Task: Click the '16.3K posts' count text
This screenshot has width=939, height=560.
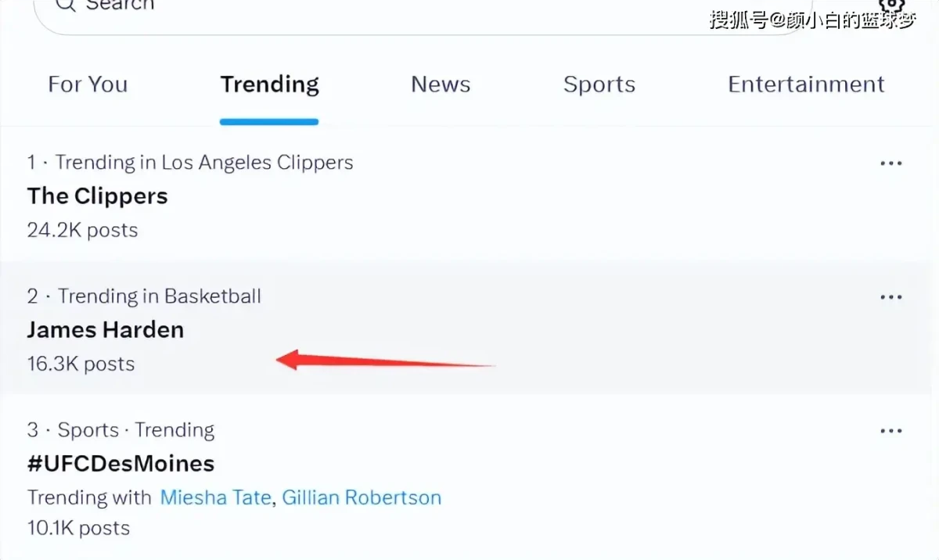Action: [81, 364]
